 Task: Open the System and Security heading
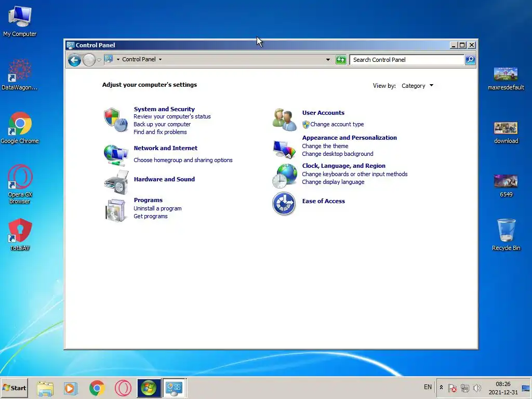click(164, 109)
